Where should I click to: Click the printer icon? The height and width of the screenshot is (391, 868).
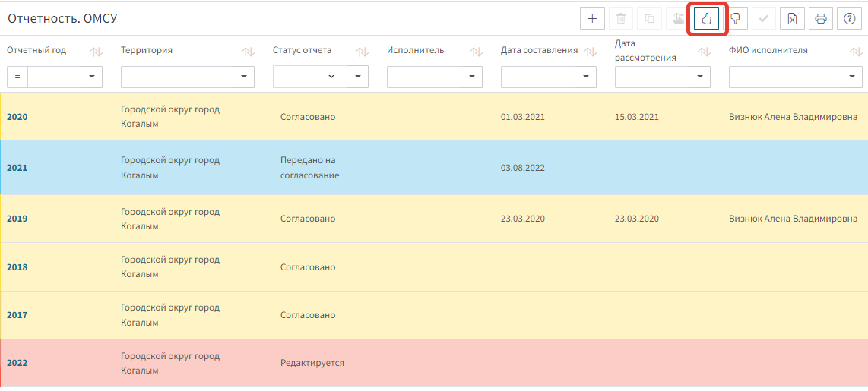tap(821, 19)
